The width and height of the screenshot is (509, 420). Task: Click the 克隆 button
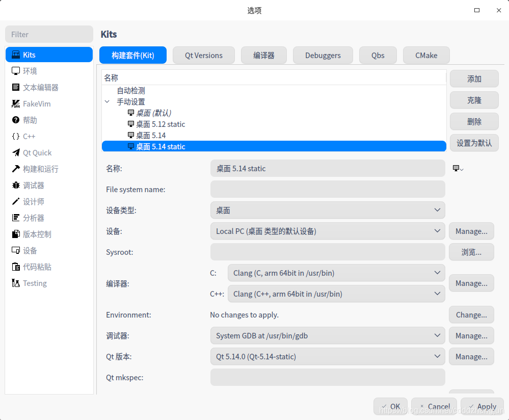474,100
